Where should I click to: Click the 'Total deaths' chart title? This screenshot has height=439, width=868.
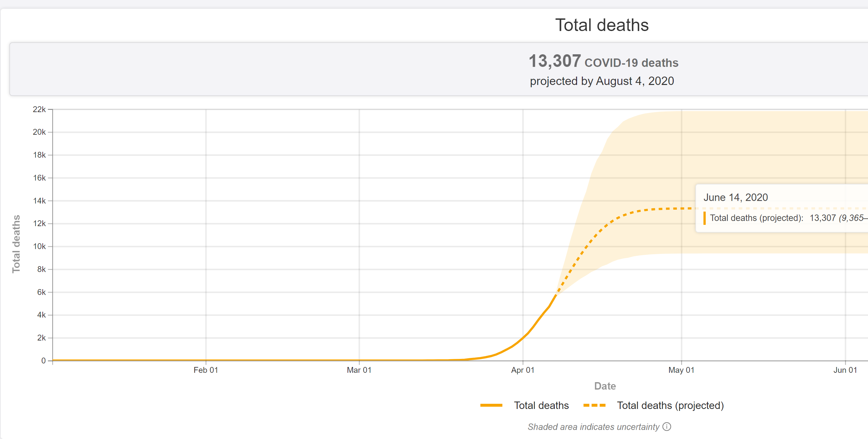pyautogui.click(x=602, y=25)
